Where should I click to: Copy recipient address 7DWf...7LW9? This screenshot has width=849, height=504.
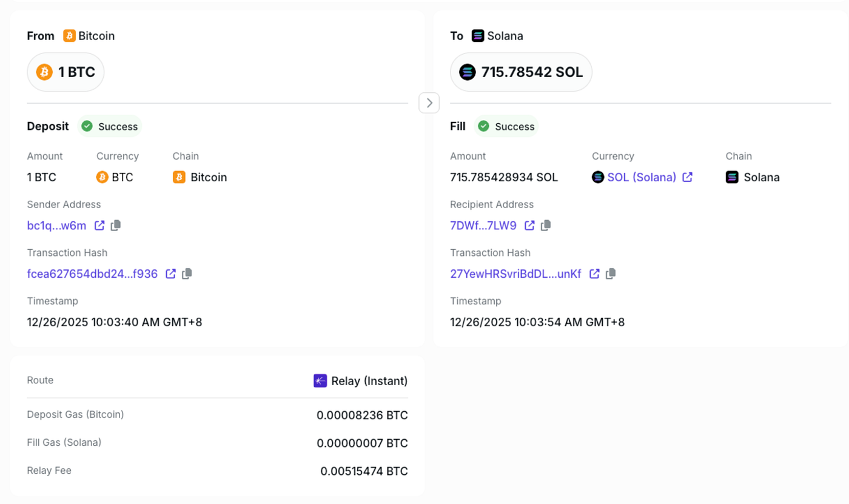546,226
